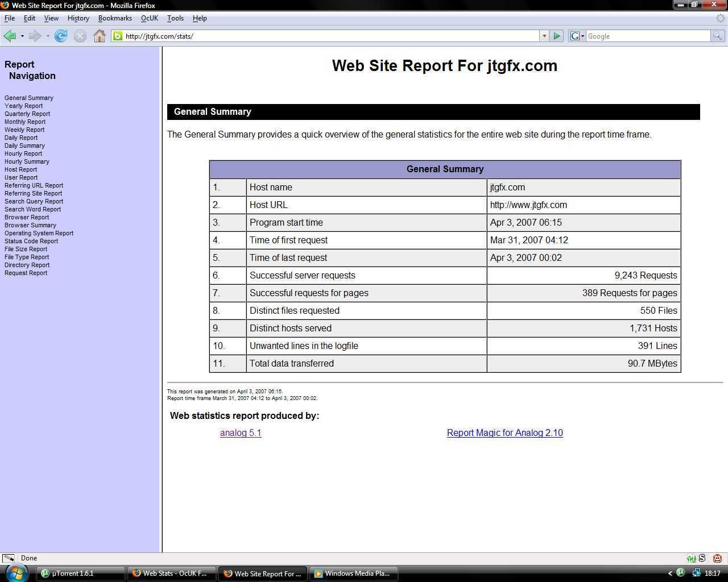This screenshot has width=728, height=582.
Task: Open the Operating System Report link
Action: [x=39, y=233]
